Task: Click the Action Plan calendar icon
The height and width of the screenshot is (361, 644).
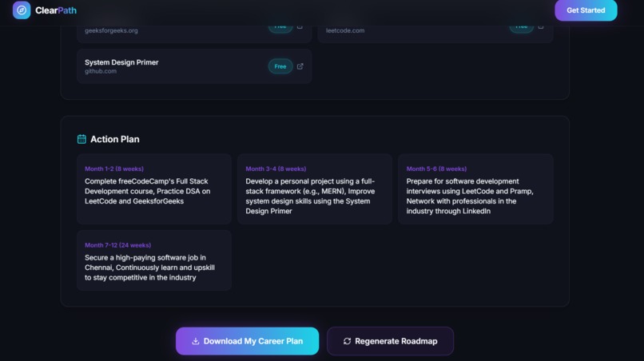Action: pyautogui.click(x=81, y=139)
